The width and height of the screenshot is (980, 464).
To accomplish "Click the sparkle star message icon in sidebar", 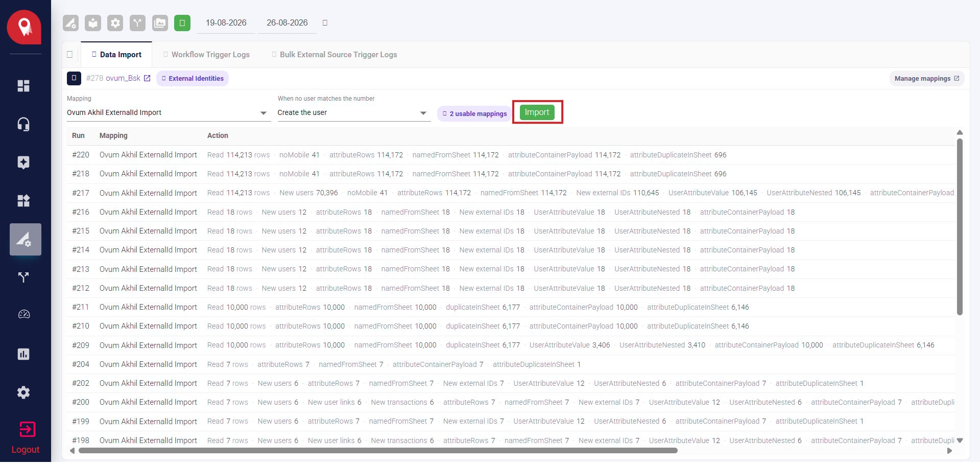I will point(23,163).
